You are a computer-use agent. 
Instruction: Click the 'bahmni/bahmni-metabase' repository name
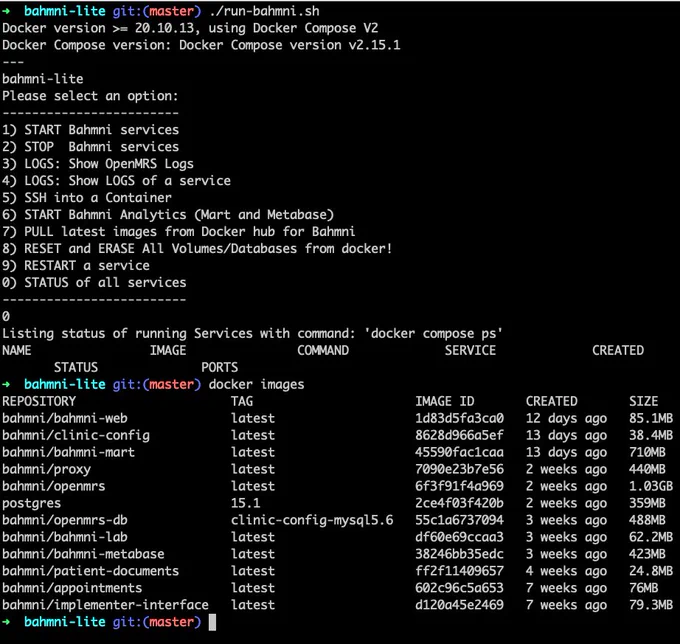tap(83, 554)
